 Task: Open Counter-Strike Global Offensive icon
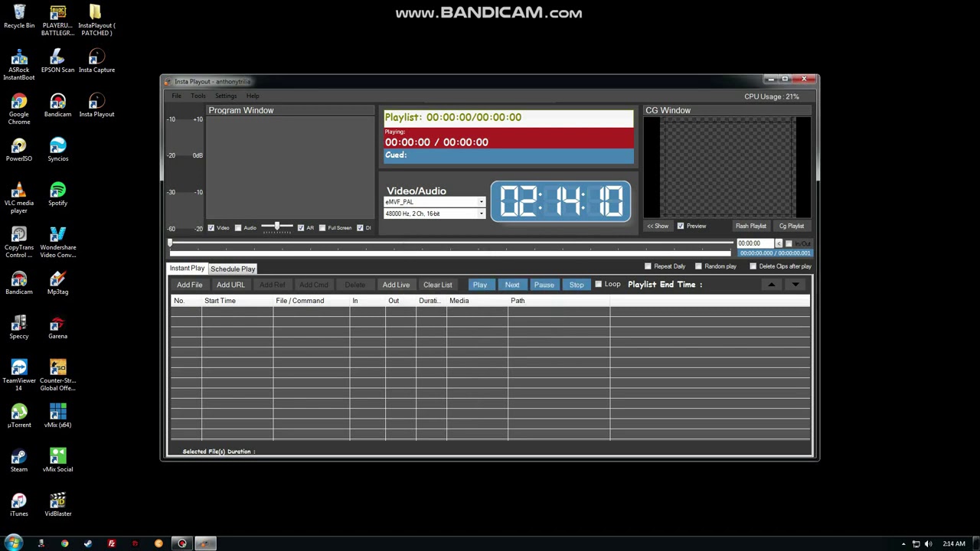point(57,376)
